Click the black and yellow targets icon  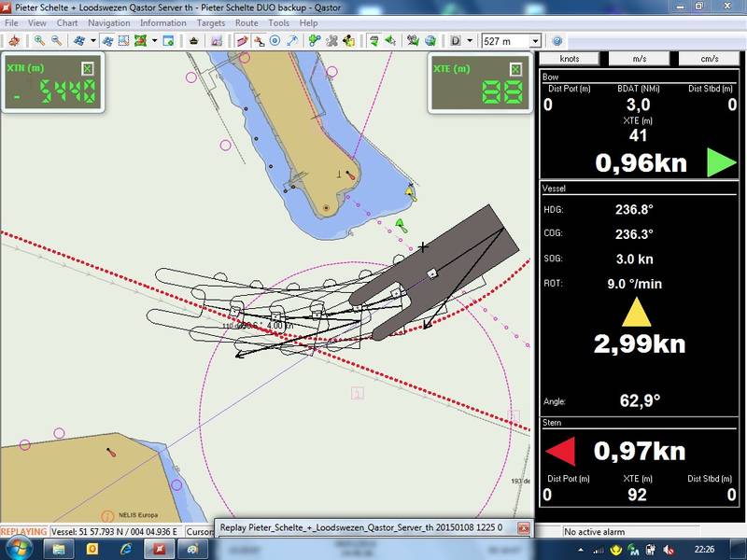tap(348, 41)
